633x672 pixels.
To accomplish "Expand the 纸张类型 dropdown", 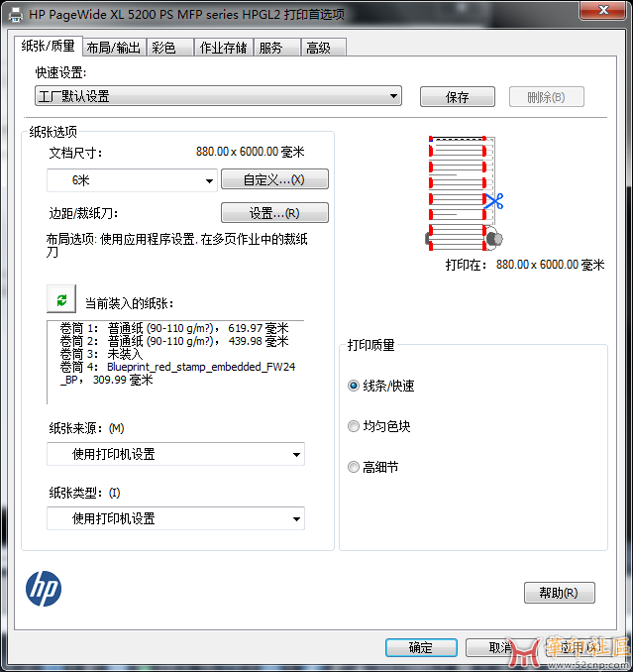I will (x=175, y=518).
